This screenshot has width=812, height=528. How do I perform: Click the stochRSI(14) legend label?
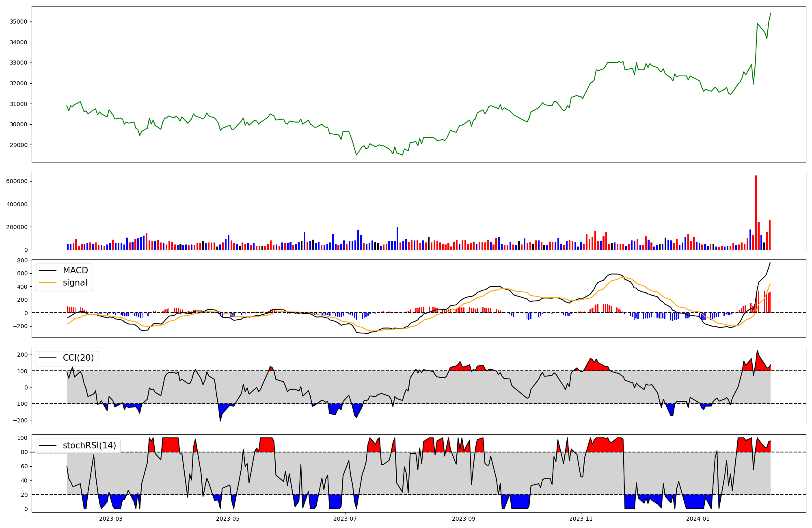coord(89,446)
